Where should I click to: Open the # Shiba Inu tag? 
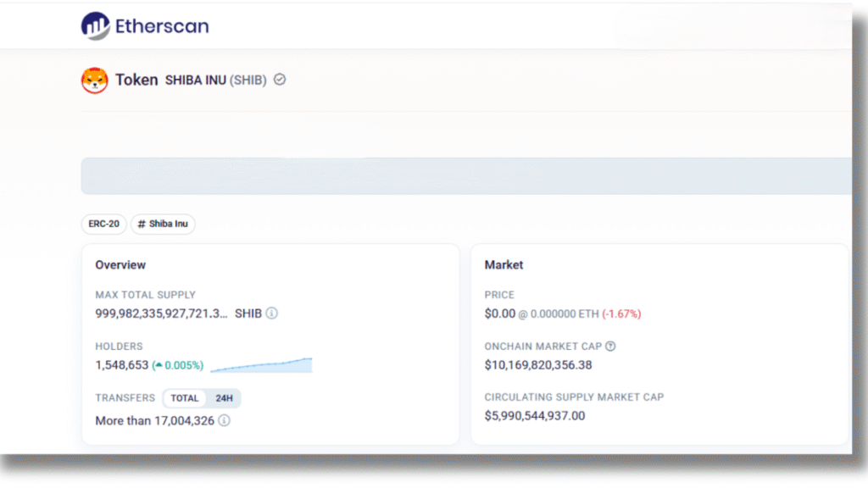[163, 225]
